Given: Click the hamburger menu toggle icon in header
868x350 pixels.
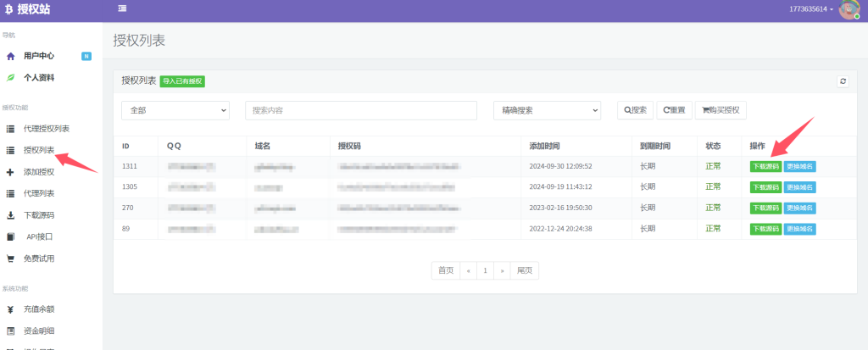Looking at the screenshot, I should 123,8.
